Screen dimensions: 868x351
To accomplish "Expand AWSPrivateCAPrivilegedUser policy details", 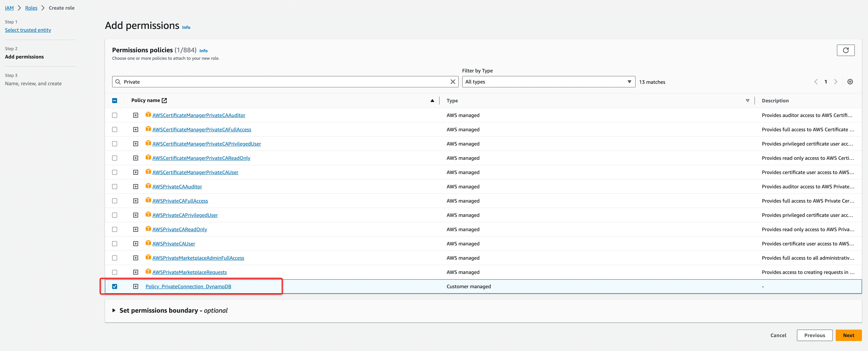I will click(136, 215).
